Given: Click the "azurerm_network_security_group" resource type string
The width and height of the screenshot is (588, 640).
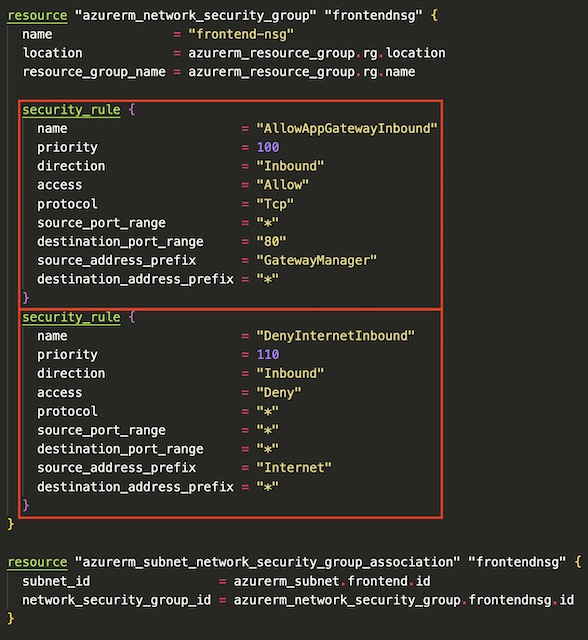Looking at the screenshot, I should click(195, 16).
